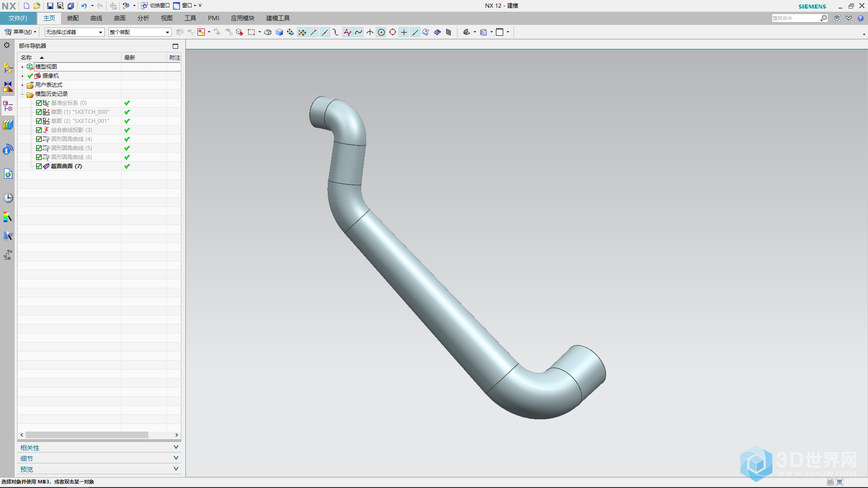Open the Reuse Library books icon
The image size is (868, 488).
[x=8, y=125]
